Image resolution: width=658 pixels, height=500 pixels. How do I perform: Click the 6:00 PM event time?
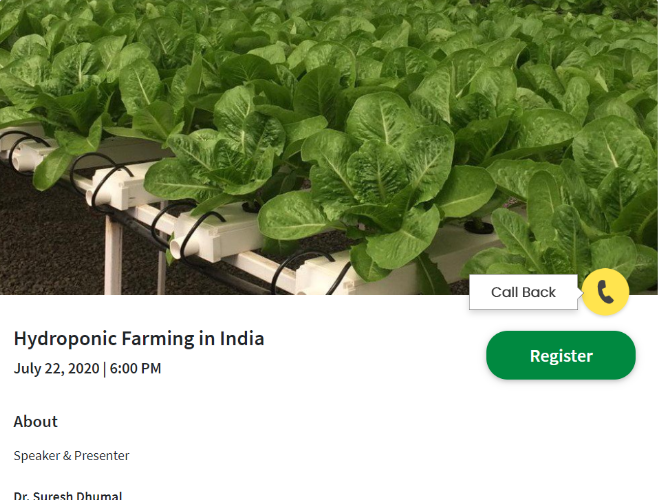tap(135, 368)
